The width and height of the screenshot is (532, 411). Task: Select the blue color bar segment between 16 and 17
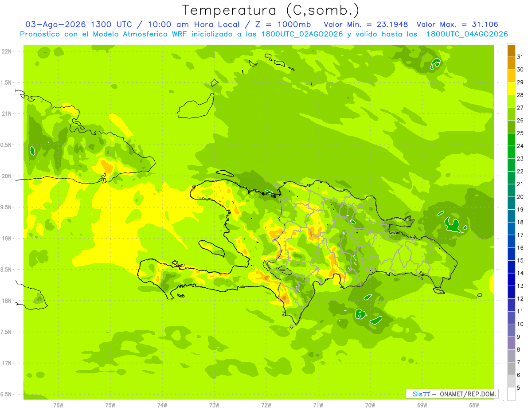[x=511, y=242]
